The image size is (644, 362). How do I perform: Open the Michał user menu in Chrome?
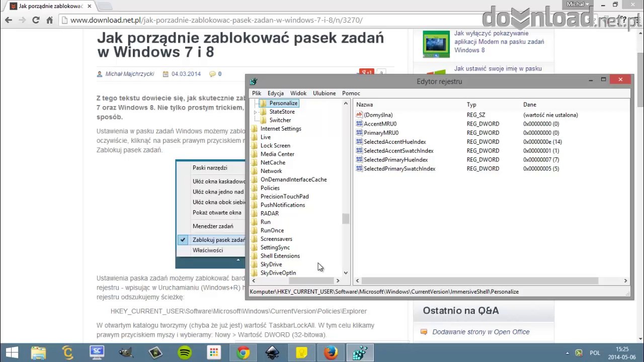pos(578,5)
